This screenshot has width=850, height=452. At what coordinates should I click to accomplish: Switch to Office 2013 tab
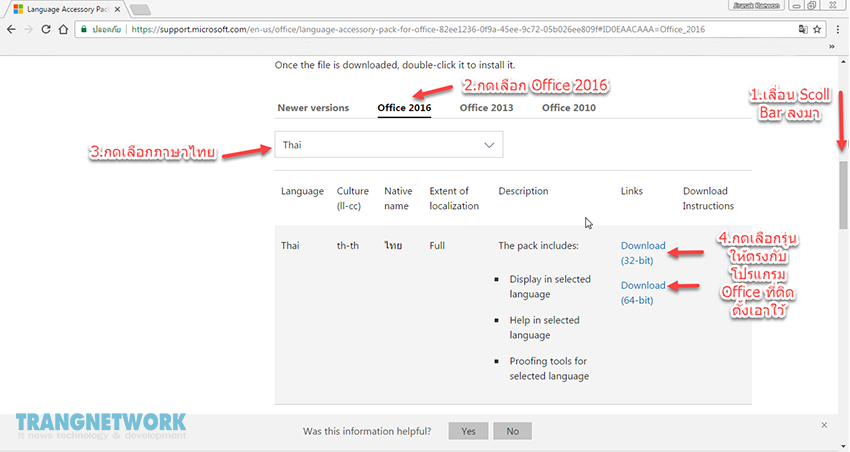[x=486, y=107]
